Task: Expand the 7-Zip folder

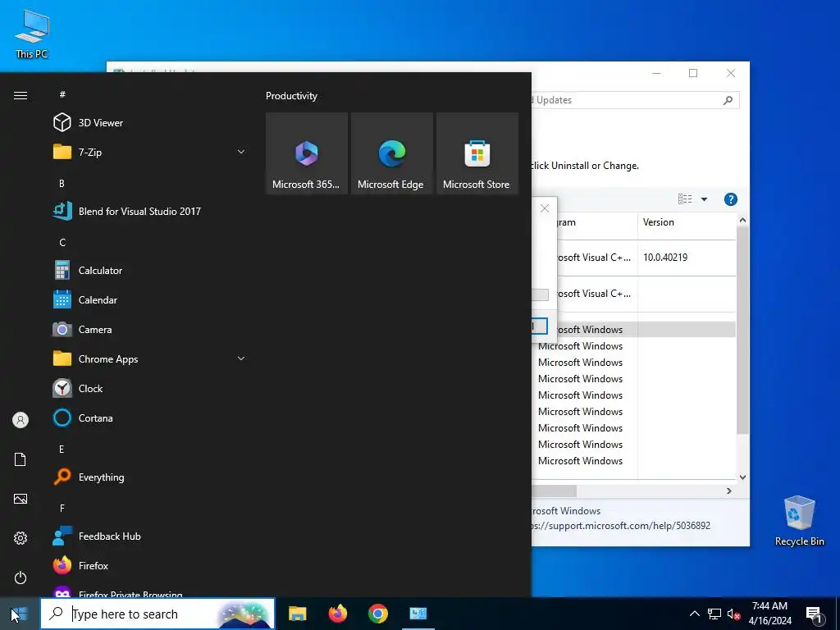Action: [x=150, y=152]
